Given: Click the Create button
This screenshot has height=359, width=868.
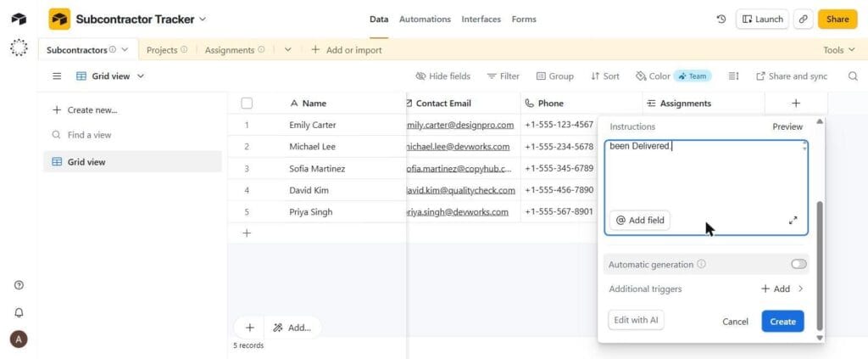Looking at the screenshot, I should click(782, 322).
